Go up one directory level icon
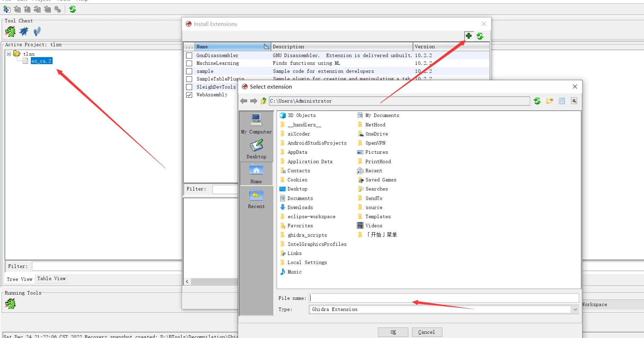644x338 pixels. click(x=264, y=101)
